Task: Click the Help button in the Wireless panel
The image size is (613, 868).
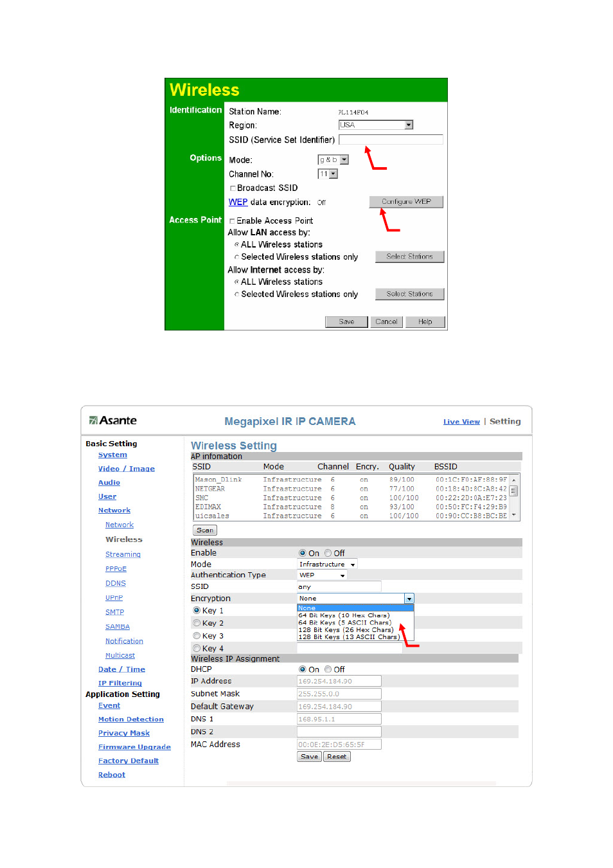Action: (x=425, y=321)
